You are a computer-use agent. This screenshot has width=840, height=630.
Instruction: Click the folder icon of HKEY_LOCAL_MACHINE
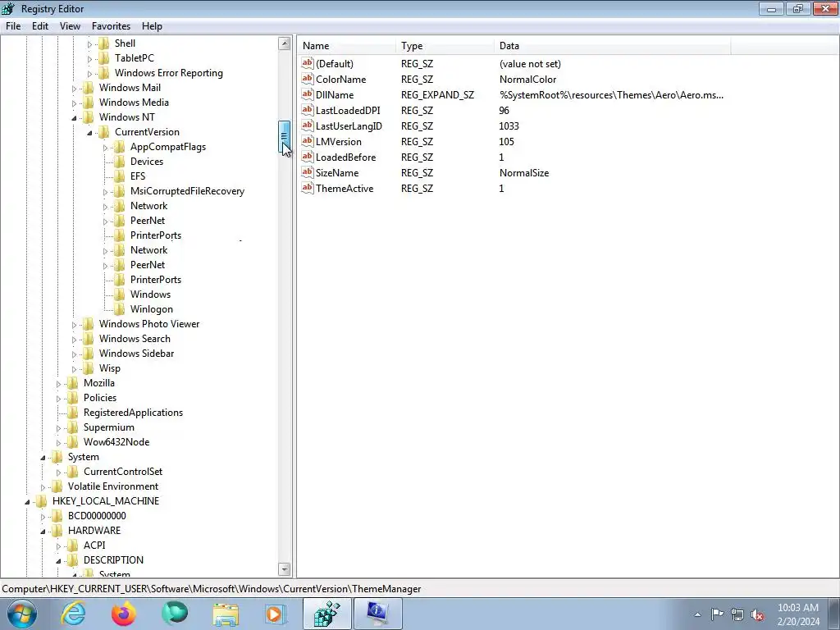click(41, 501)
